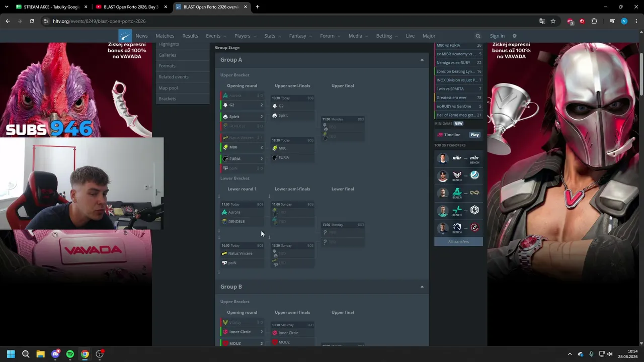Open the Formats sidebar link

(x=167, y=66)
